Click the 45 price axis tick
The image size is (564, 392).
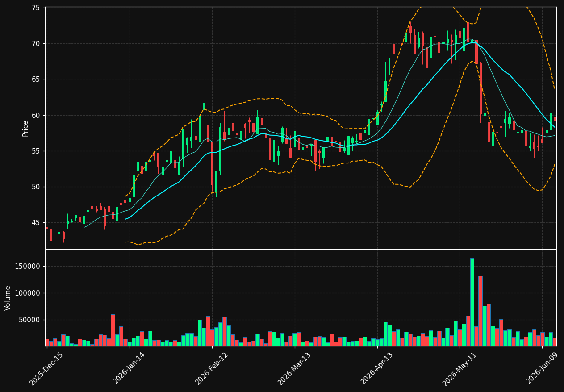click(x=36, y=222)
